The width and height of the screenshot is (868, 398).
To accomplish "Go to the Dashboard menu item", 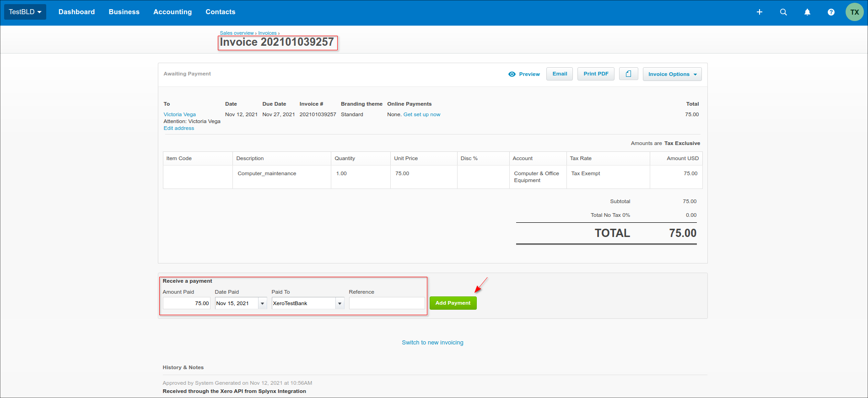I will pyautogui.click(x=76, y=12).
